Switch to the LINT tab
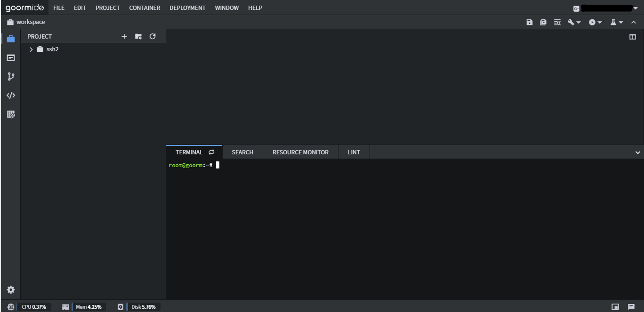Image resolution: width=644 pixels, height=312 pixels. [354, 152]
